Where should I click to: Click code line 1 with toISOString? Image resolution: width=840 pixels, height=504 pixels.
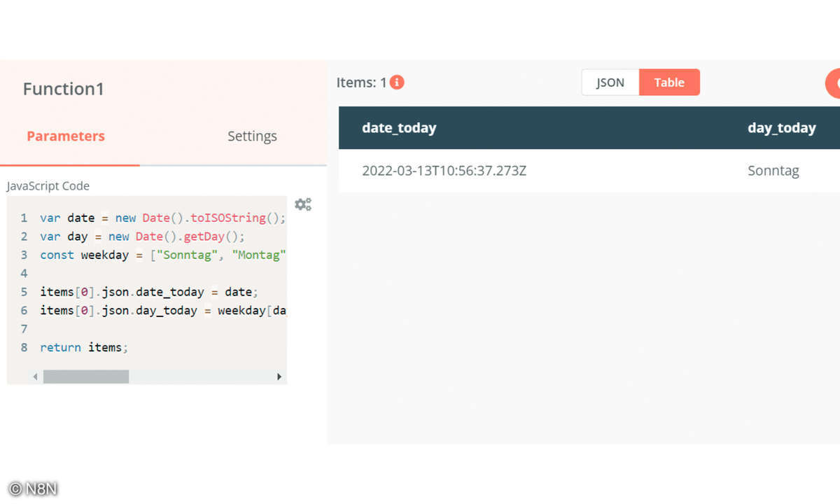point(163,218)
